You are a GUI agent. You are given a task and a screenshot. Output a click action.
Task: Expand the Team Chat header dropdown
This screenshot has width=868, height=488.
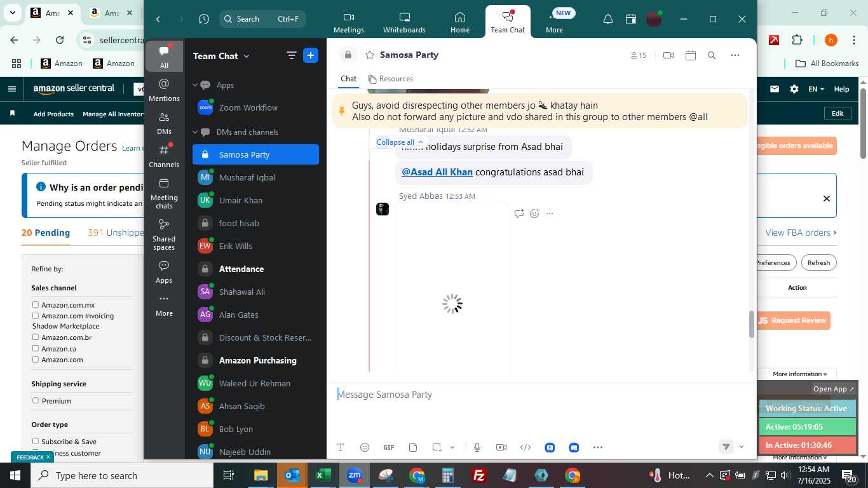coord(247,56)
